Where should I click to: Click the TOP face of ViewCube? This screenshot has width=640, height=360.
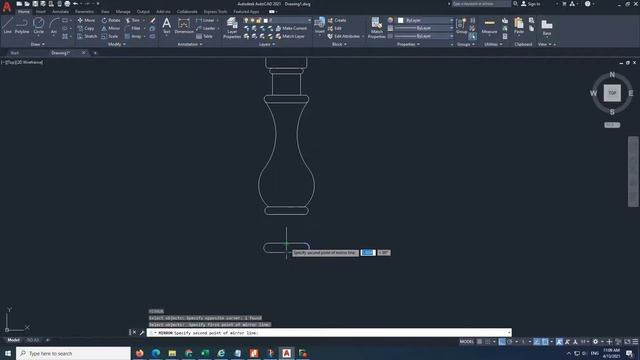tap(612, 93)
